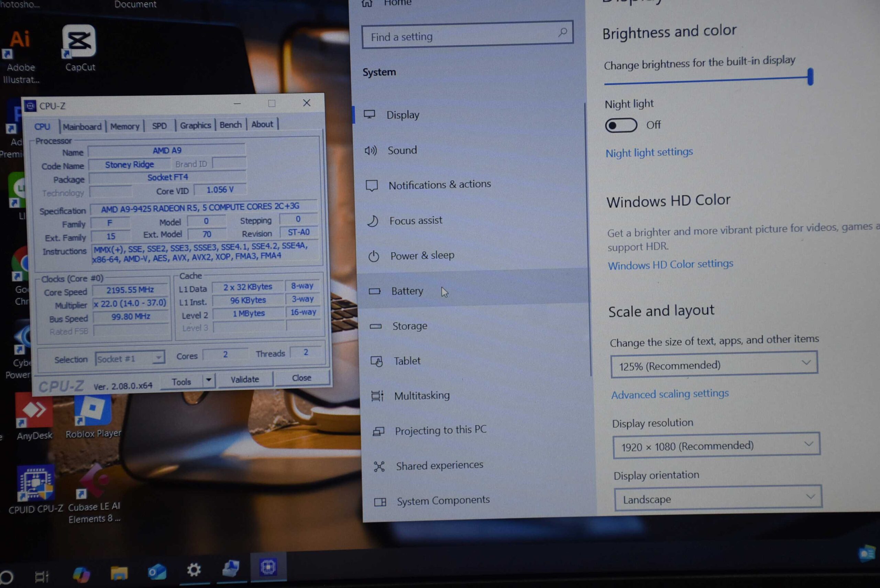Open the Night light settings link
The height and width of the screenshot is (588, 880).
(649, 152)
